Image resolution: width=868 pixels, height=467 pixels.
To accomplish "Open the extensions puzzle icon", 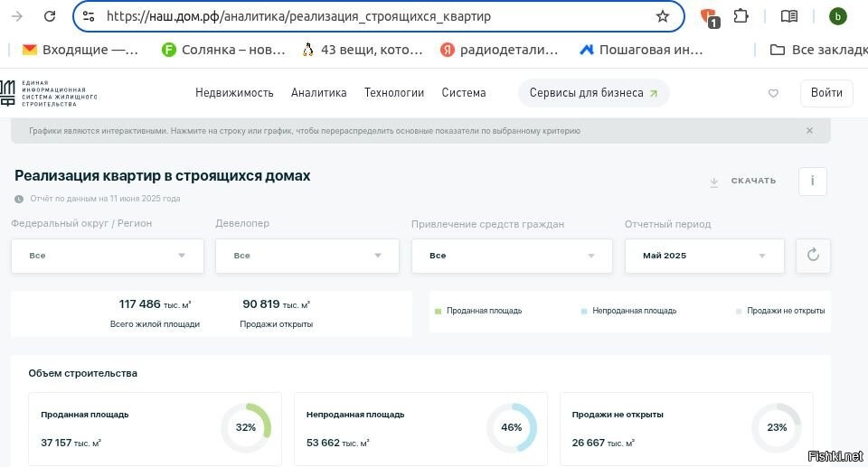I will coord(741,16).
